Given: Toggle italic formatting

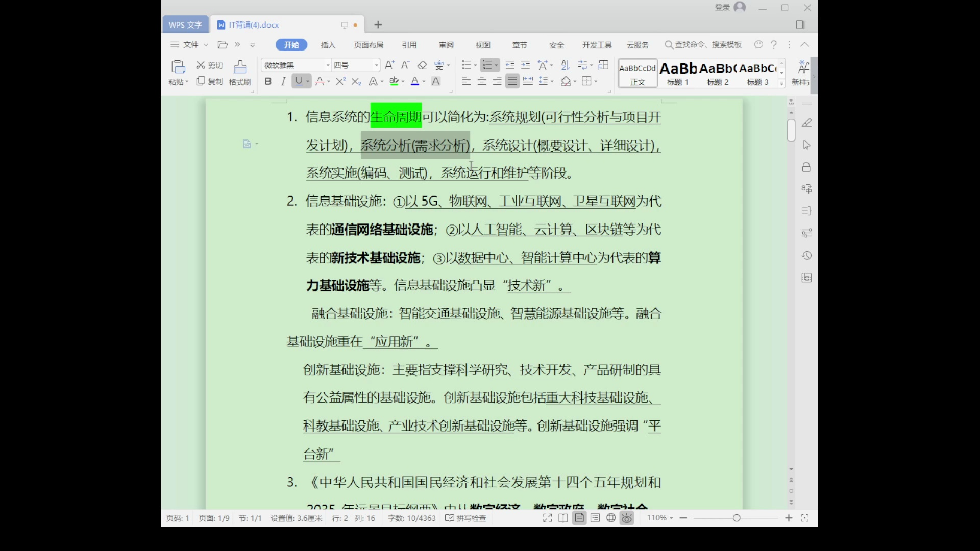Looking at the screenshot, I should (283, 81).
